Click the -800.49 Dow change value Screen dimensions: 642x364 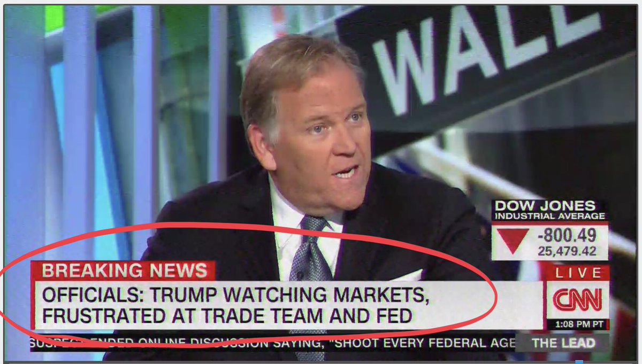coord(567,235)
